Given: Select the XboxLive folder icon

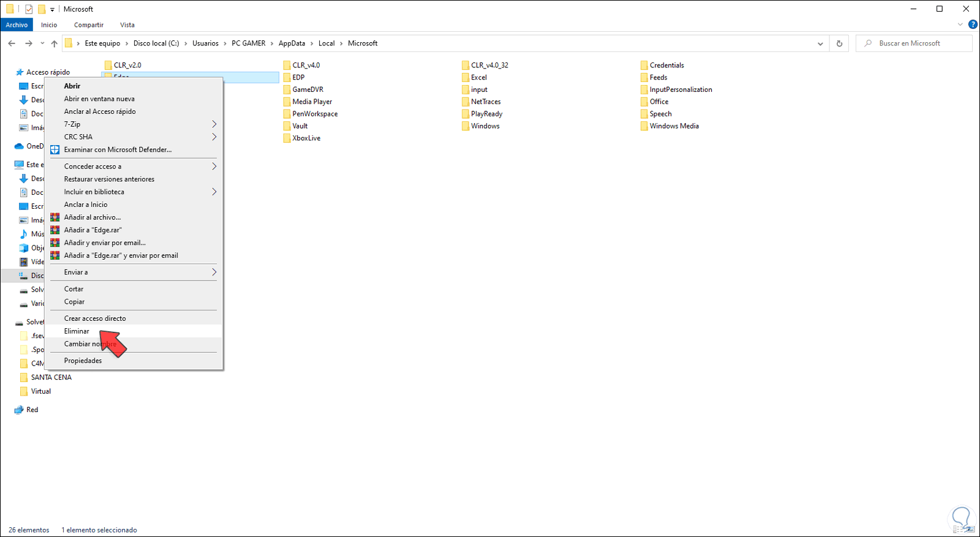Looking at the screenshot, I should point(287,138).
